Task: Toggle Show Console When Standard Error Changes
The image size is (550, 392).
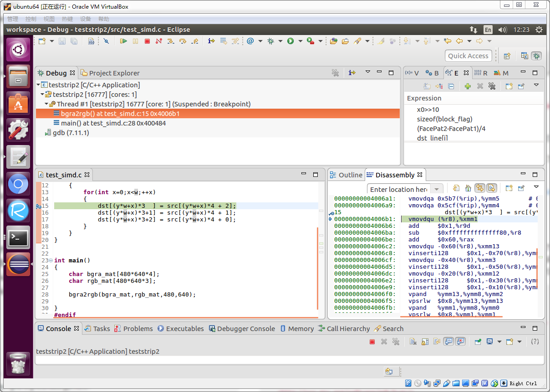Action: 460,342
